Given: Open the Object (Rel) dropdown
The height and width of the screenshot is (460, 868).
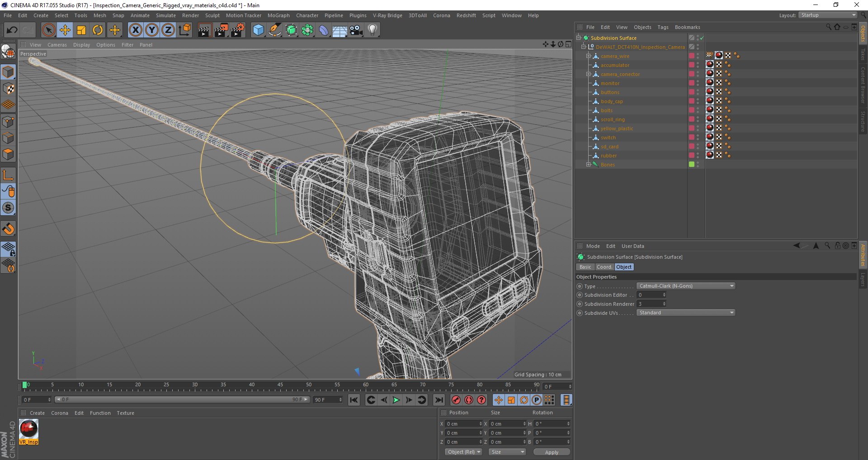Looking at the screenshot, I should [x=463, y=452].
